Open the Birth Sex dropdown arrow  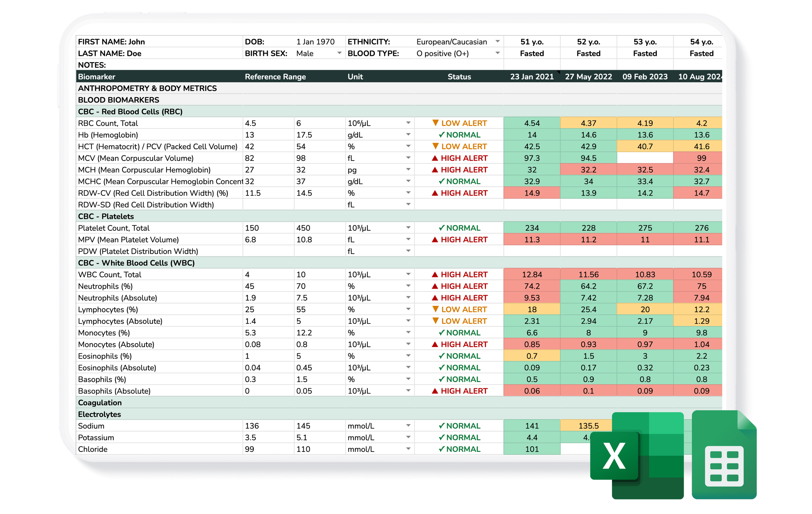click(339, 53)
